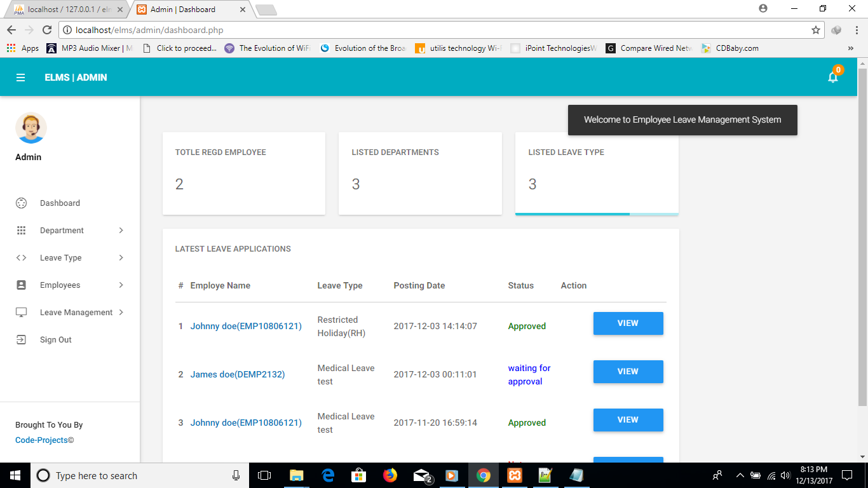Click the Leave Management monitor icon
868x488 pixels.
tap(21, 312)
